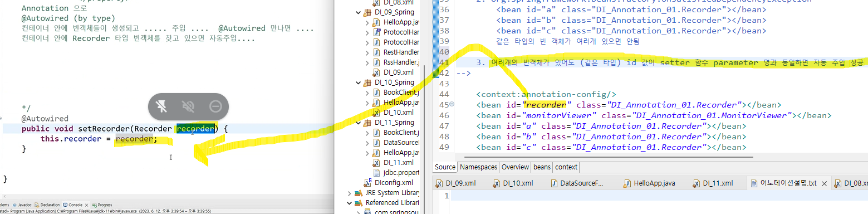Expand the RestHandler class node
The height and width of the screenshot is (214, 868).
pyautogui.click(x=367, y=52)
